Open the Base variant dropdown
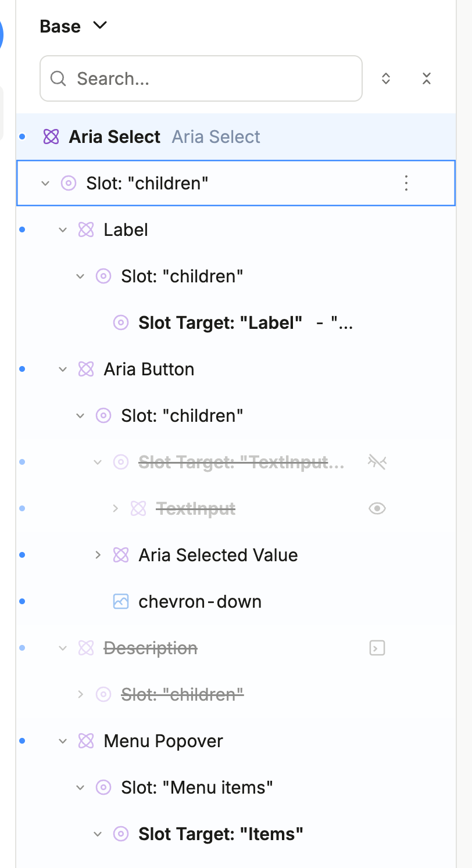This screenshot has width=472, height=868. (x=73, y=26)
